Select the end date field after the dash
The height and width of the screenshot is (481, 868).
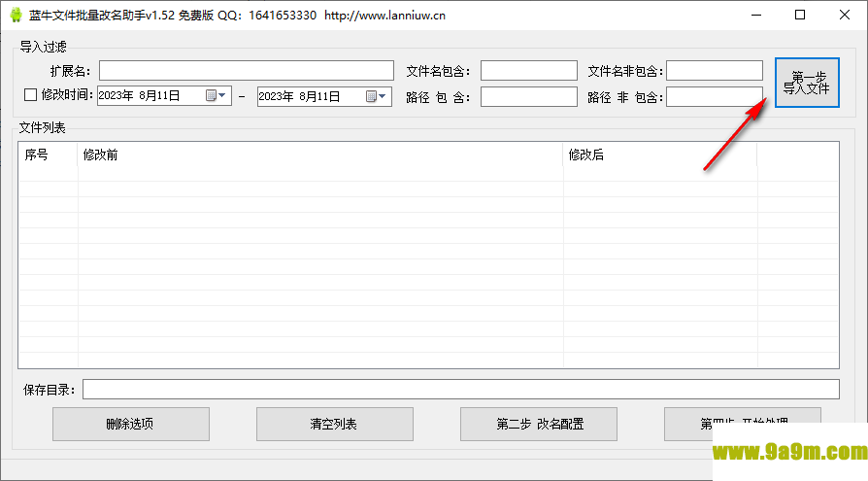(324, 96)
